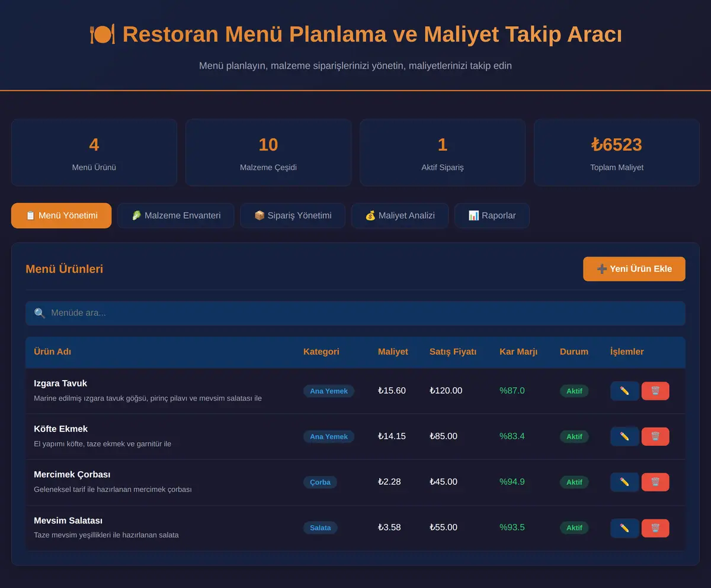
Task: Click the Salata category badge
Action: (x=321, y=528)
